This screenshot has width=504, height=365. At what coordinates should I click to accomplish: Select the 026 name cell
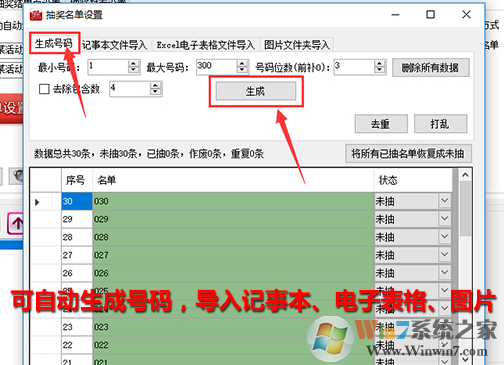(x=233, y=273)
